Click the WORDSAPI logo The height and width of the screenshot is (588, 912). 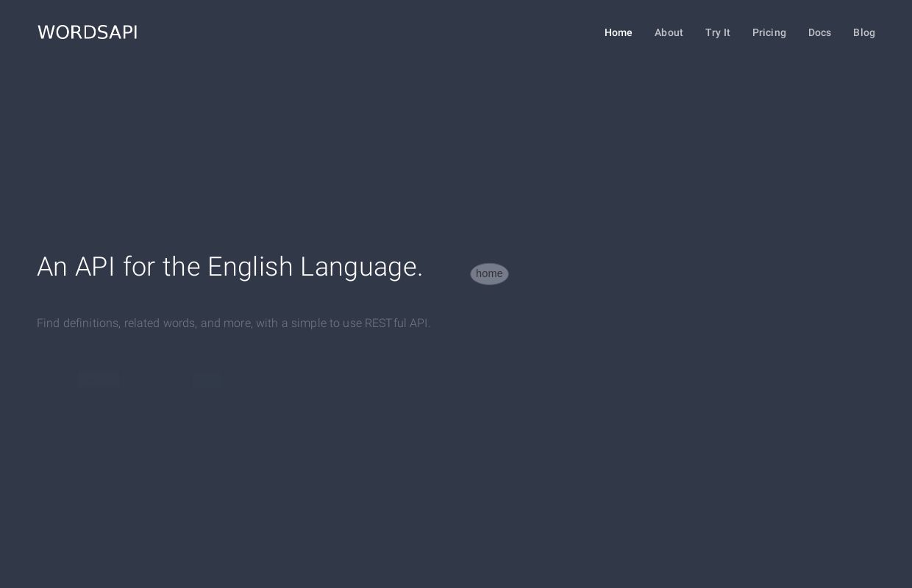coord(88,32)
